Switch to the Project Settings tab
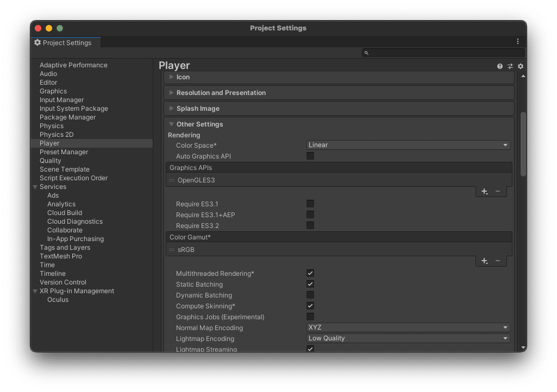The height and width of the screenshot is (392, 557). (66, 42)
